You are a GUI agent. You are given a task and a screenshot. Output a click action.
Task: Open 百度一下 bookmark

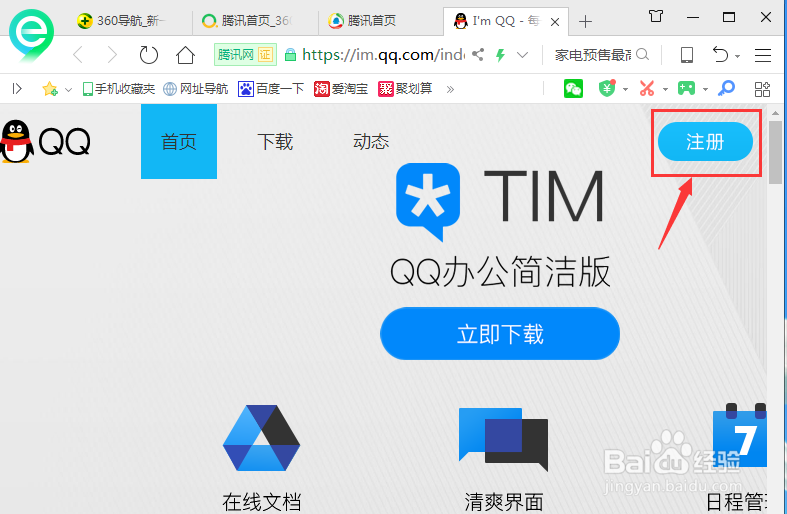271,89
